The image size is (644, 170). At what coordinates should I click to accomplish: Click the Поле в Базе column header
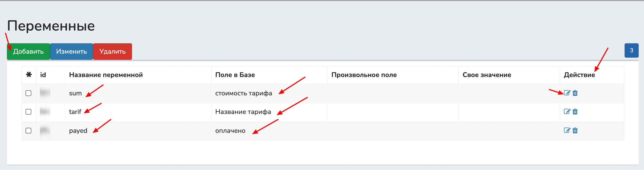(235, 75)
